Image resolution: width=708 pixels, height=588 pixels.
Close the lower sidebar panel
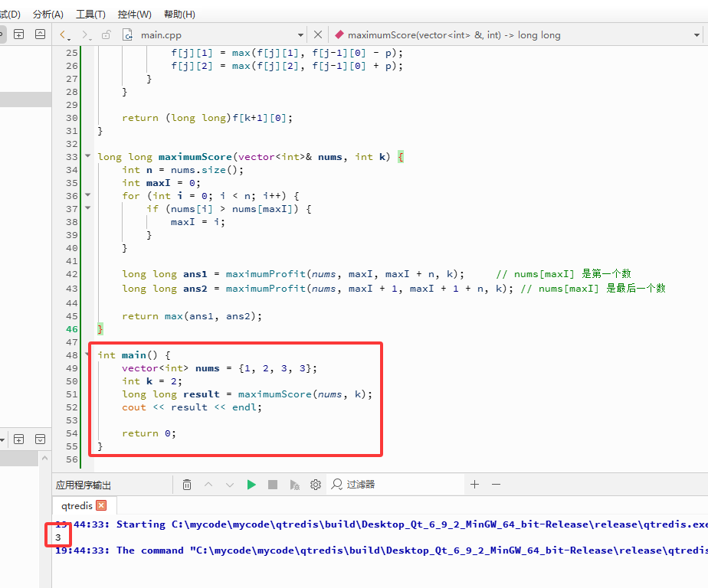[40, 439]
